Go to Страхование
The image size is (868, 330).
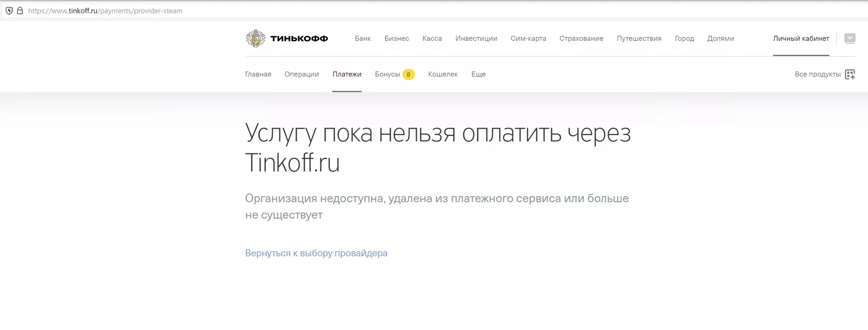[x=581, y=38]
